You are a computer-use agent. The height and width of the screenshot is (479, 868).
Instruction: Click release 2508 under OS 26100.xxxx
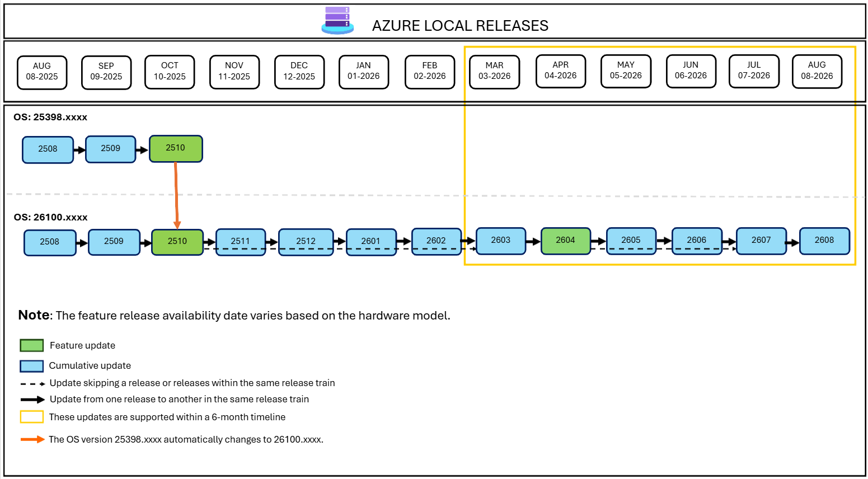click(50, 242)
